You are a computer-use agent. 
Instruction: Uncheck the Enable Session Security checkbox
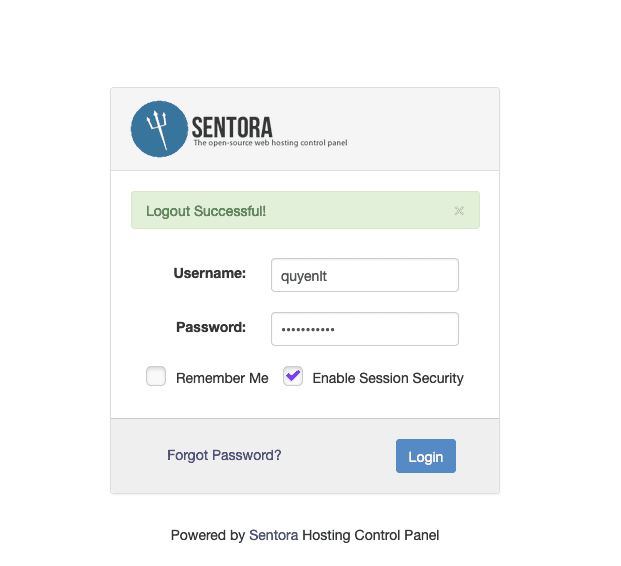pyautogui.click(x=293, y=377)
